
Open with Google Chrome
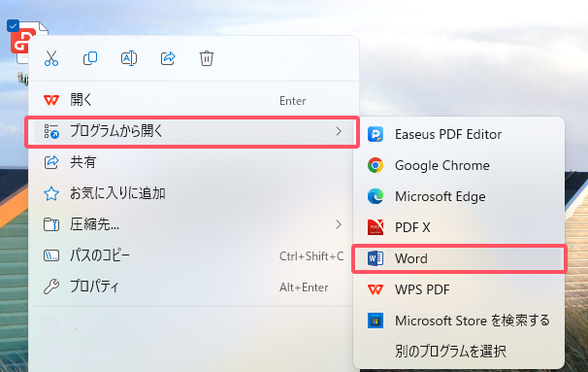pos(459,165)
